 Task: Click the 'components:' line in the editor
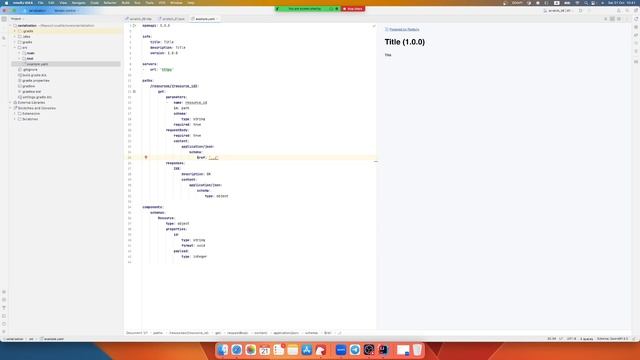(x=153, y=207)
